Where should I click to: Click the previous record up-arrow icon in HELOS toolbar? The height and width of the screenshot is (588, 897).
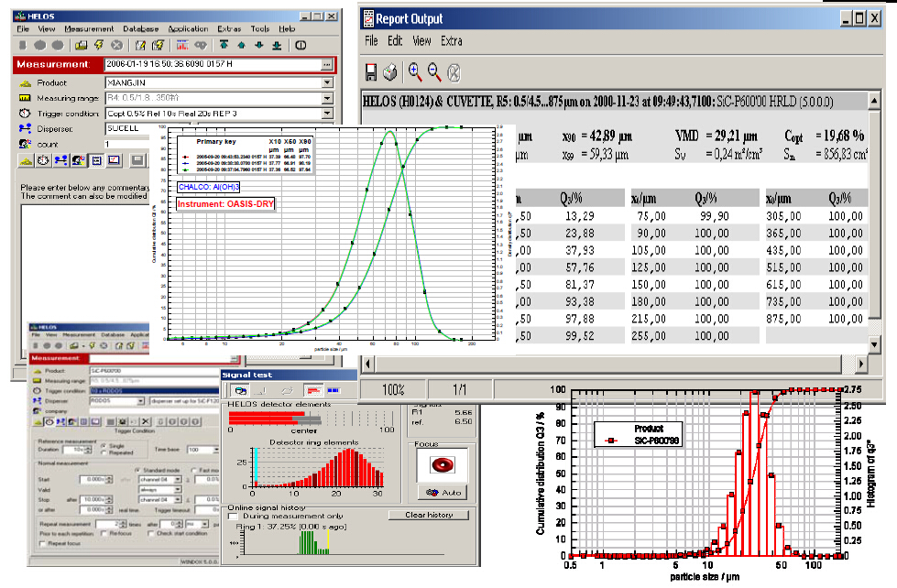coord(241,45)
